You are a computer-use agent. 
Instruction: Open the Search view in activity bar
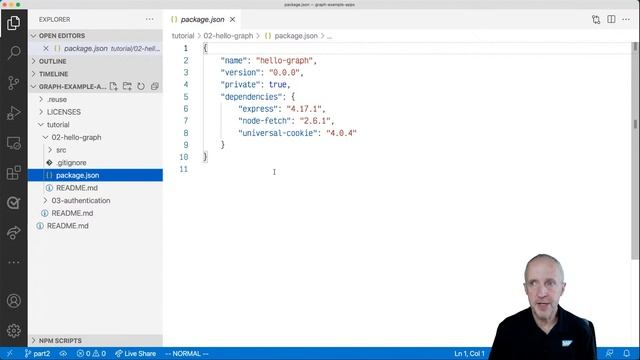(x=13, y=53)
